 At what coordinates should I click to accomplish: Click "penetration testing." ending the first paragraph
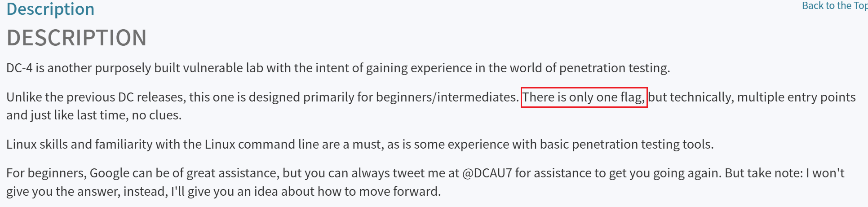(614, 68)
